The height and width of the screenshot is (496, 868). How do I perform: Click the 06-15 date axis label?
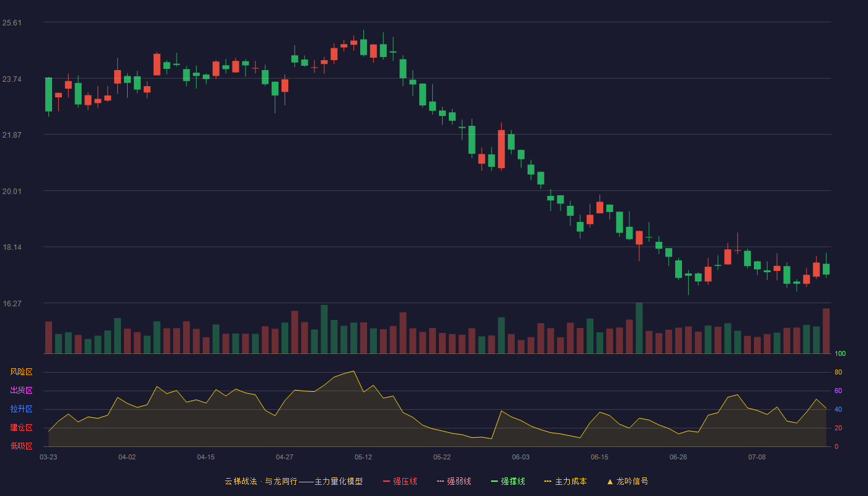tap(600, 457)
